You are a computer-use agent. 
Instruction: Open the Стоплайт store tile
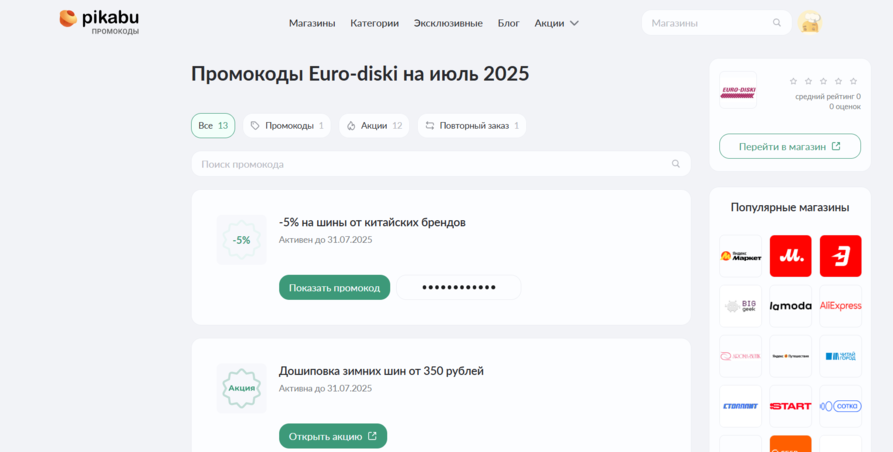(740, 406)
